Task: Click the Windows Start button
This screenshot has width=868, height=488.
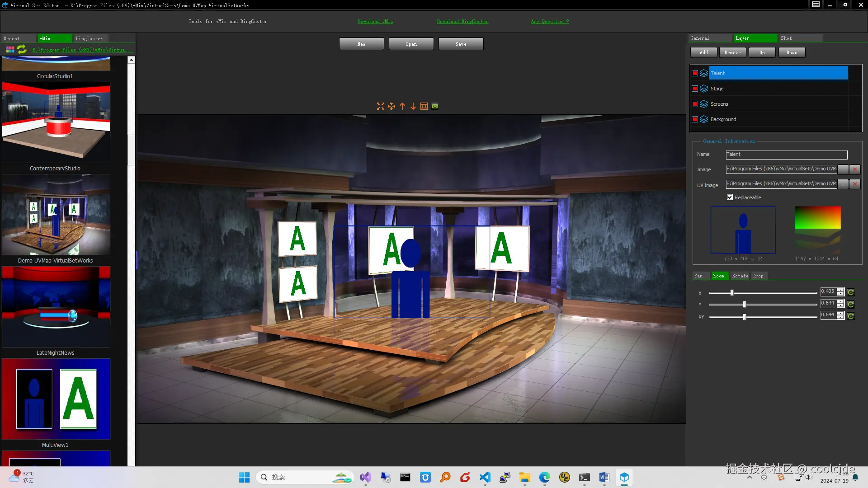Action: tap(244, 477)
